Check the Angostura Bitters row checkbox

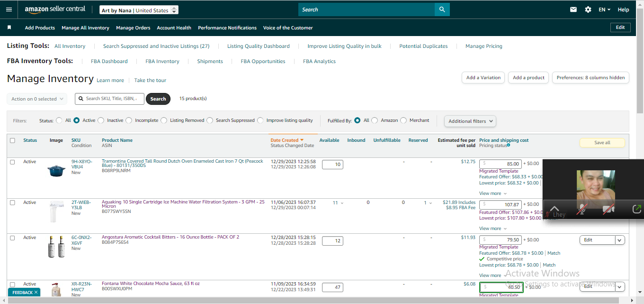[x=12, y=238]
